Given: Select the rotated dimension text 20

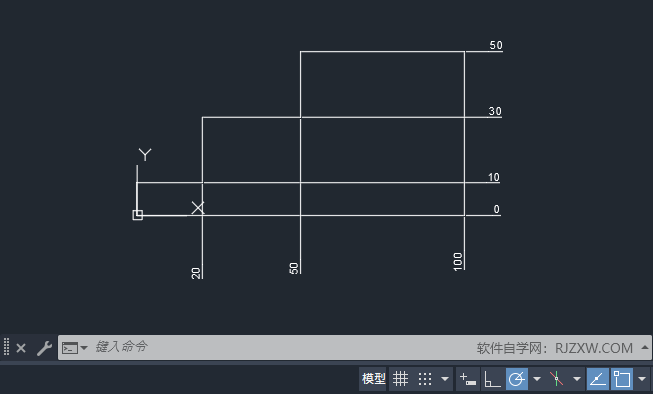Looking at the screenshot, I should coord(196,273).
